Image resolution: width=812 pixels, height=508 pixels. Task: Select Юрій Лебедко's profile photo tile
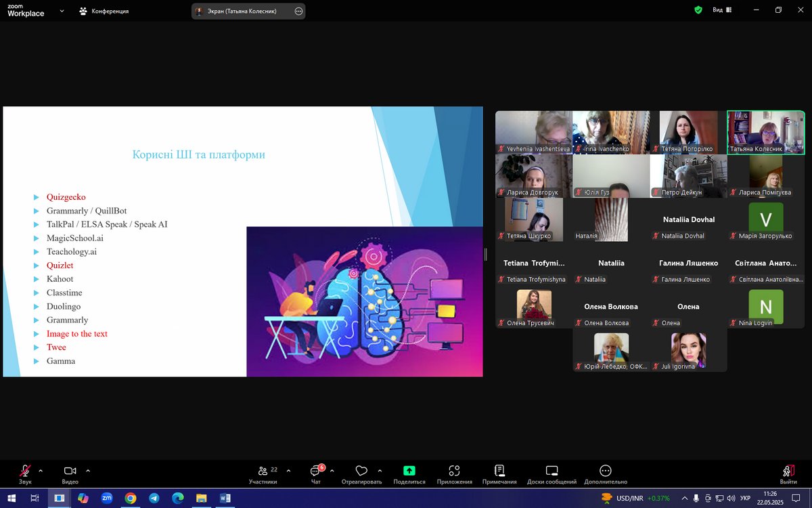(x=611, y=350)
